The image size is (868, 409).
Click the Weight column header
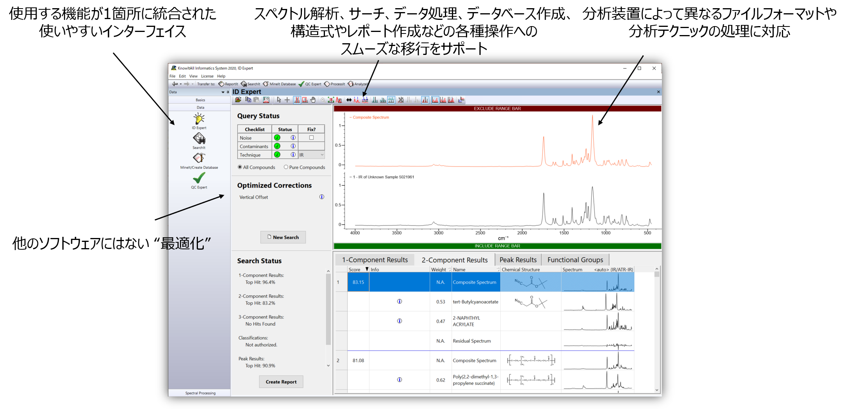(440, 269)
